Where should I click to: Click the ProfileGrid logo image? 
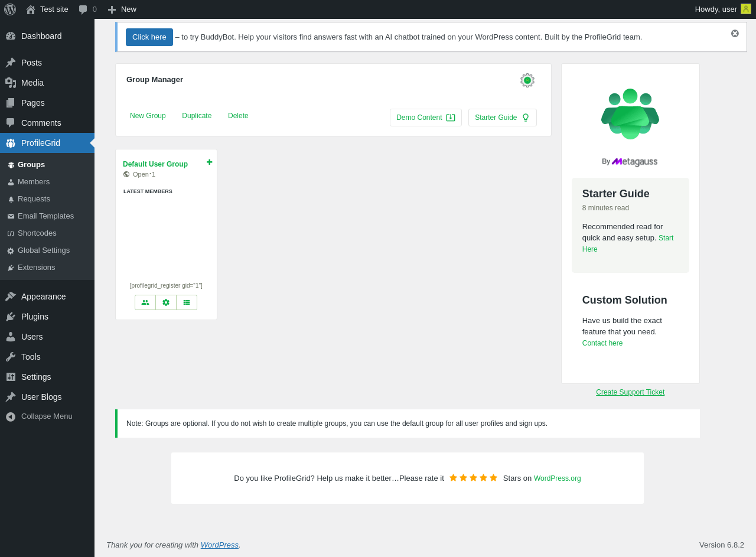point(630,114)
